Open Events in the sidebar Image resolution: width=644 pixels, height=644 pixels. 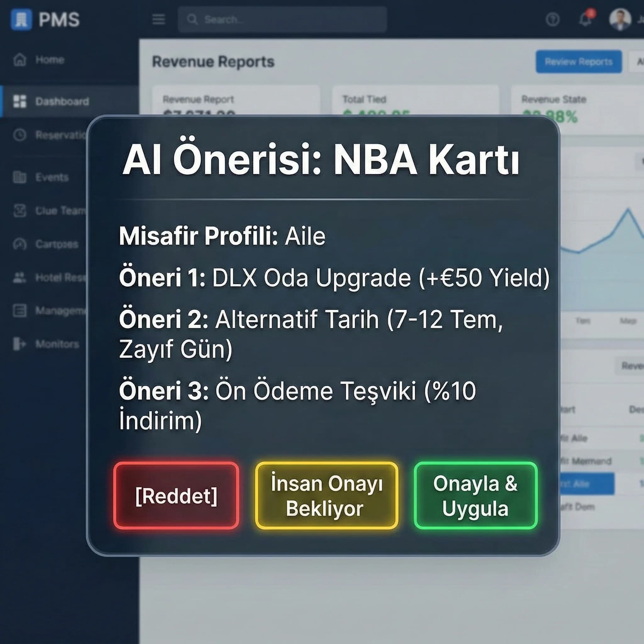click(52, 177)
